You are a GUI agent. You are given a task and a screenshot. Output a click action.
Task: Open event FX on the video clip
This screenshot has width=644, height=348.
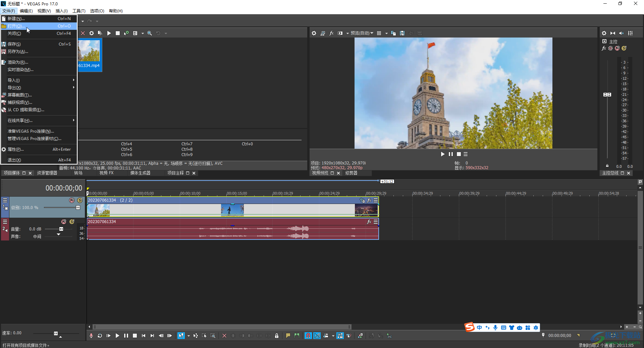369,200
